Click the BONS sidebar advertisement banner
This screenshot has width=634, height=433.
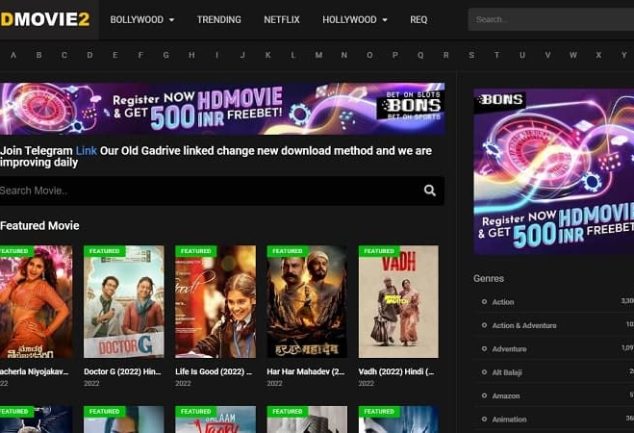[554, 171]
